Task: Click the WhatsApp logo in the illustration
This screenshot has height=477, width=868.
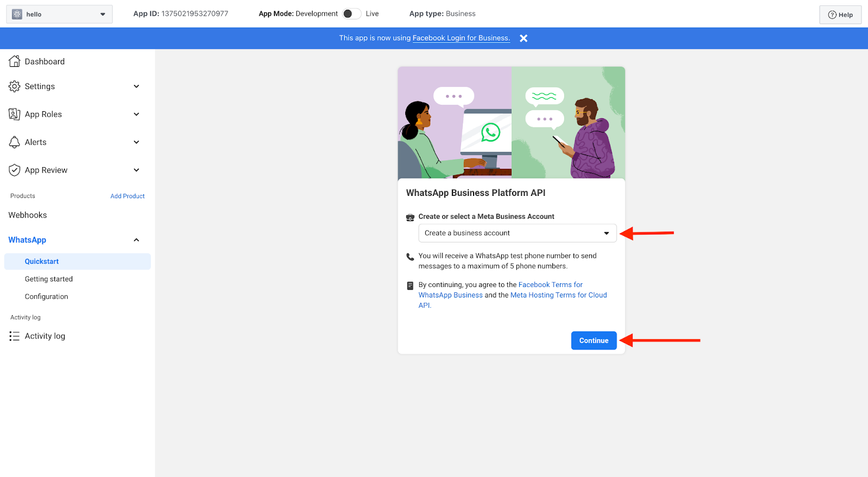Action: tap(490, 132)
